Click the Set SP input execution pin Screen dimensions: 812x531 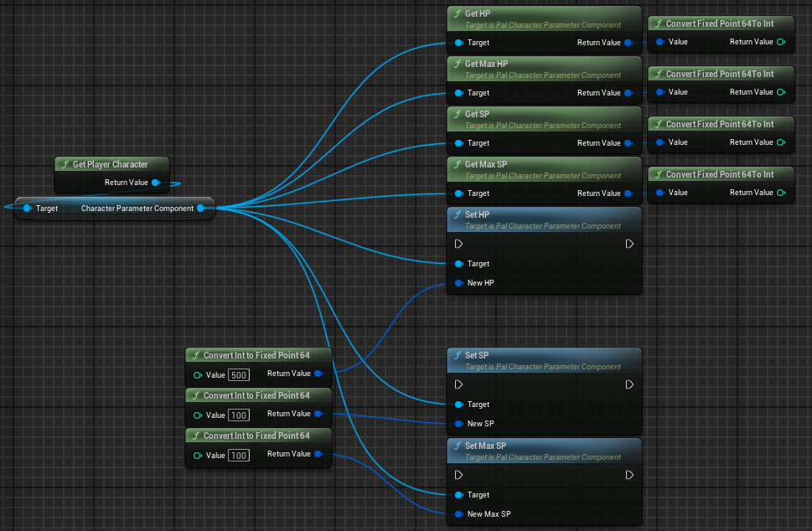tap(458, 384)
